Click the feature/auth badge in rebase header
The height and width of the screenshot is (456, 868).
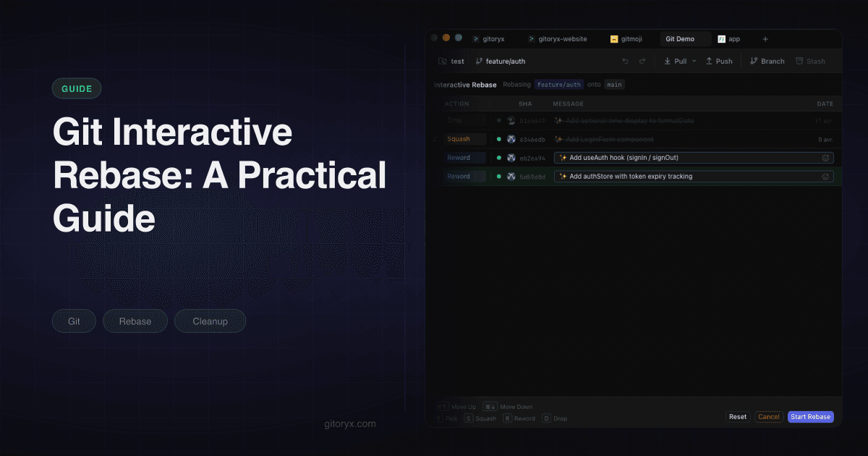coord(558,85)
